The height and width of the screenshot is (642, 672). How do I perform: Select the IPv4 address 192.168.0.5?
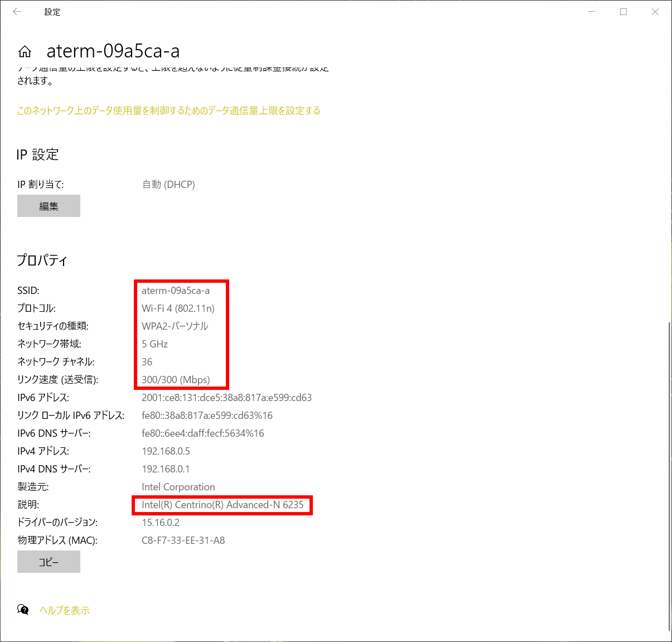166,451
